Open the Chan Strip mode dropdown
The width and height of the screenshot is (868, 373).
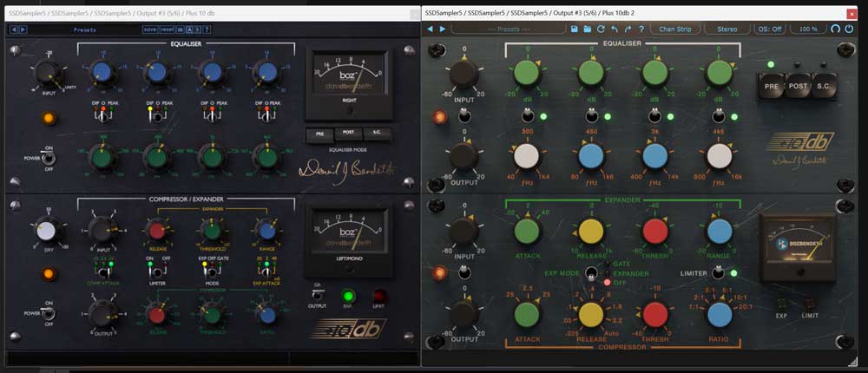675,29
